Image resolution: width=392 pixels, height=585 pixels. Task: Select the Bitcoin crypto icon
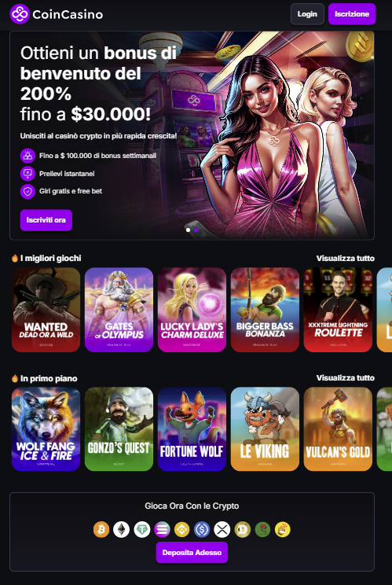101,529
